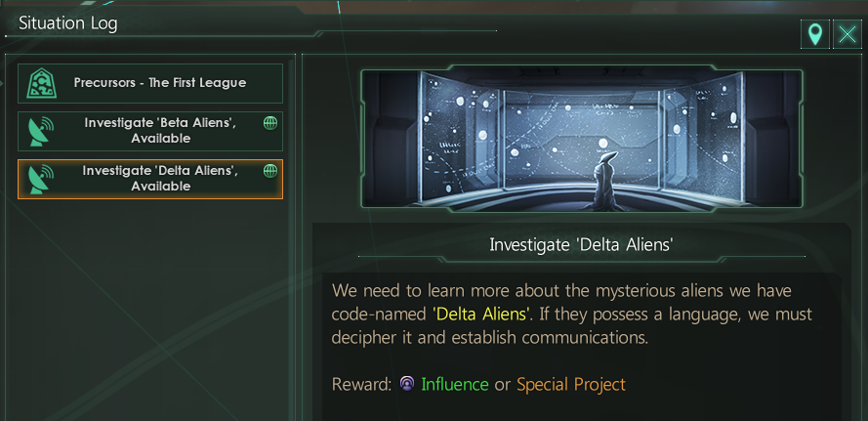Screen dimensions: 868x421
Task: Click the Precursors First League emblem icon
Action: (x=40, y=84)
